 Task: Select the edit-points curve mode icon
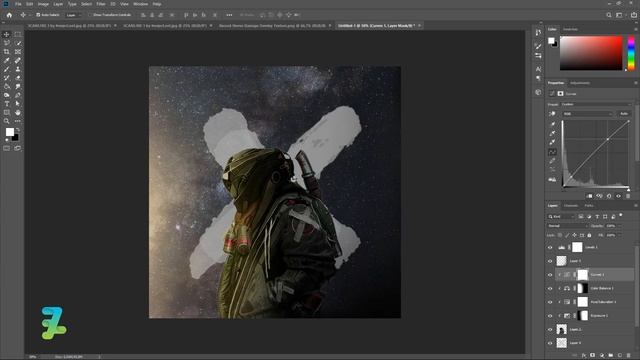pos(552,152)
